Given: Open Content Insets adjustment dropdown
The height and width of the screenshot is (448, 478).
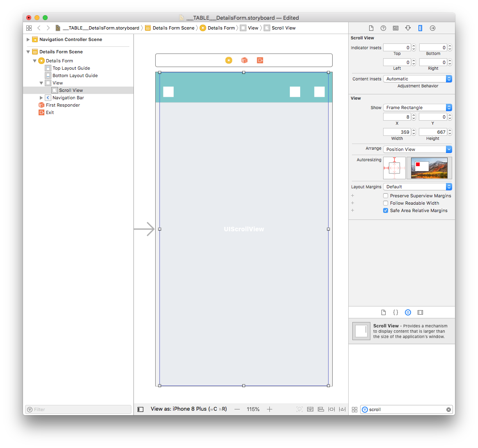Looking at the screenshot, I should tap(417, 79).
